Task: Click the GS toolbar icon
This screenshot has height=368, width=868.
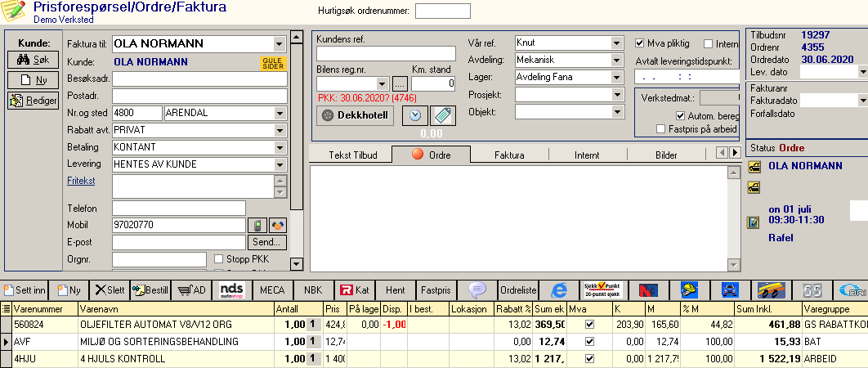Action: tap(812, 289)
